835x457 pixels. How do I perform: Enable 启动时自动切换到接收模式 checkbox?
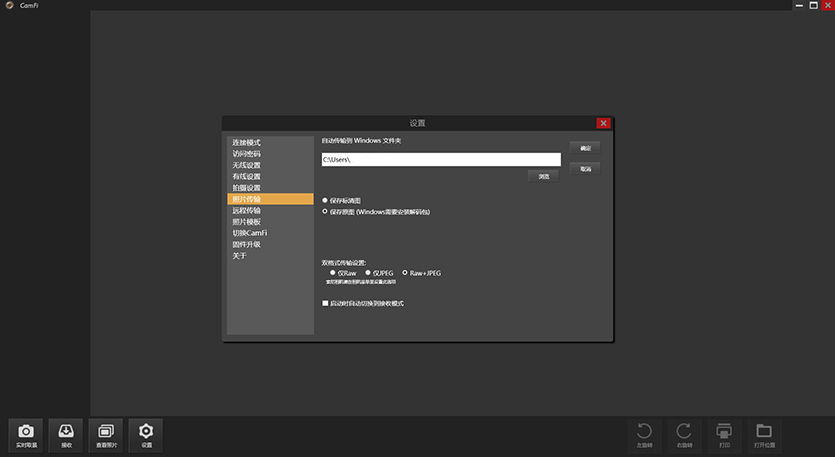coord(325,302)
